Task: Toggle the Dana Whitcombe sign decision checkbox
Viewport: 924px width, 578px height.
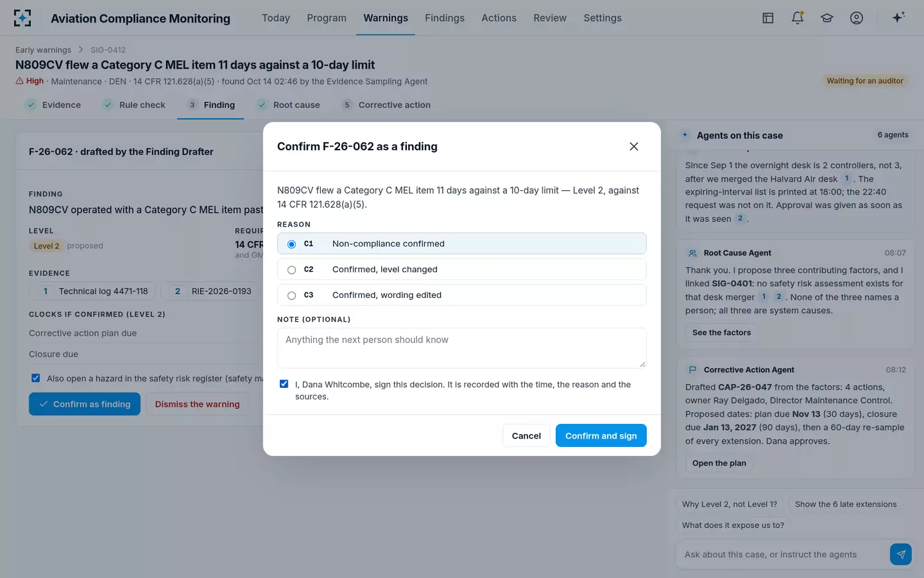Action: 284,384
